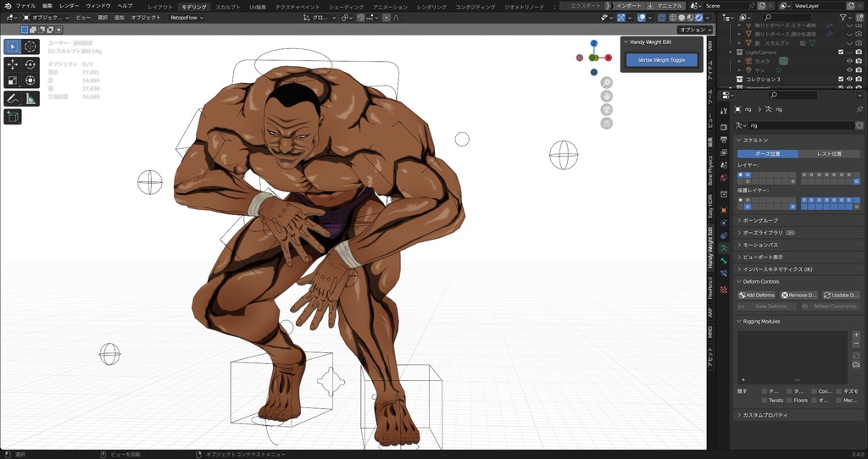Open the ファイル menu
868x459 pixels.
[x=25, y=6]
